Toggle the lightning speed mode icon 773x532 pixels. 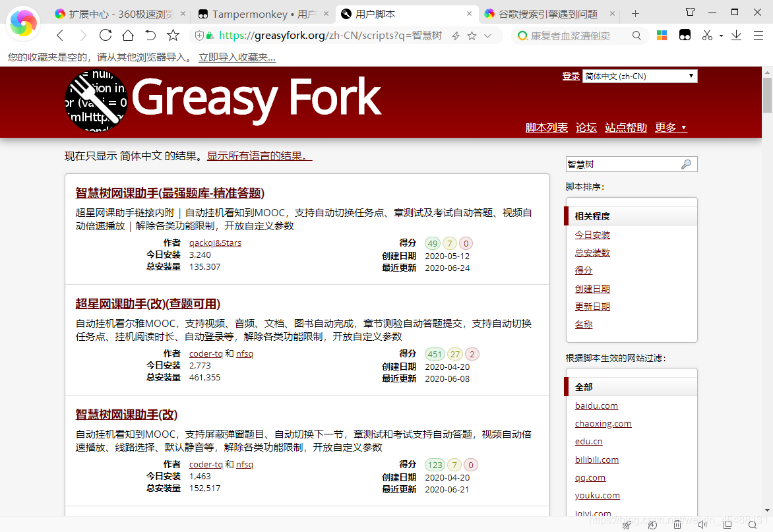pos(456,36)
